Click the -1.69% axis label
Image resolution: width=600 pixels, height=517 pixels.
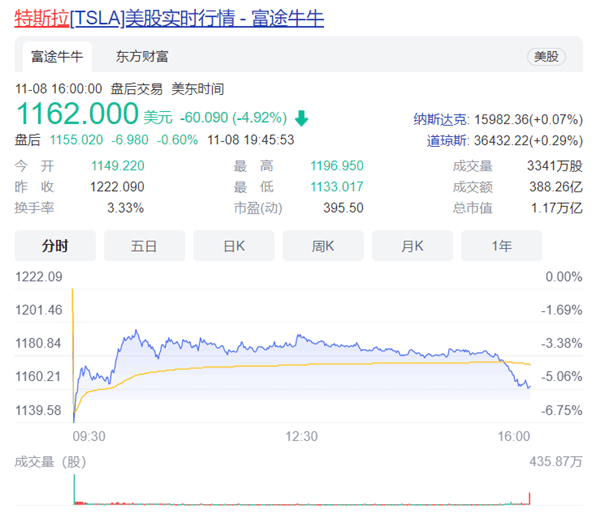coord(562,310)
